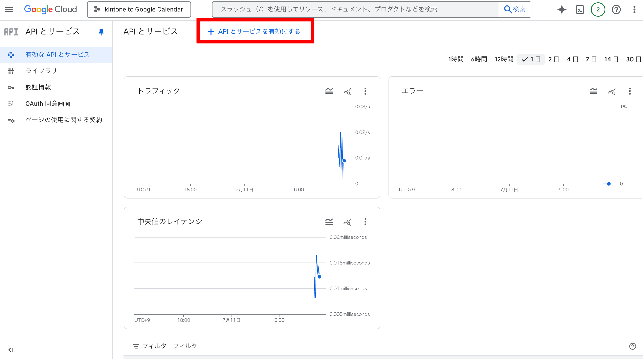Open project picker kintone to Google Calendar
Screen dimensions: 644x359
tap(139, 9)
